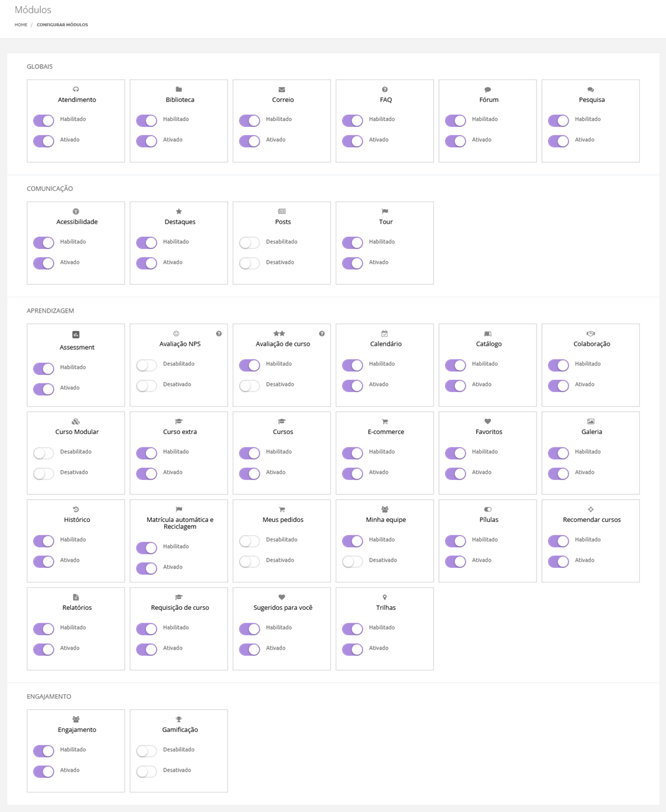This screenshot has height=812, width=666.
Task: Click the Calendário calendar icon
Action: tap(385, 334)
